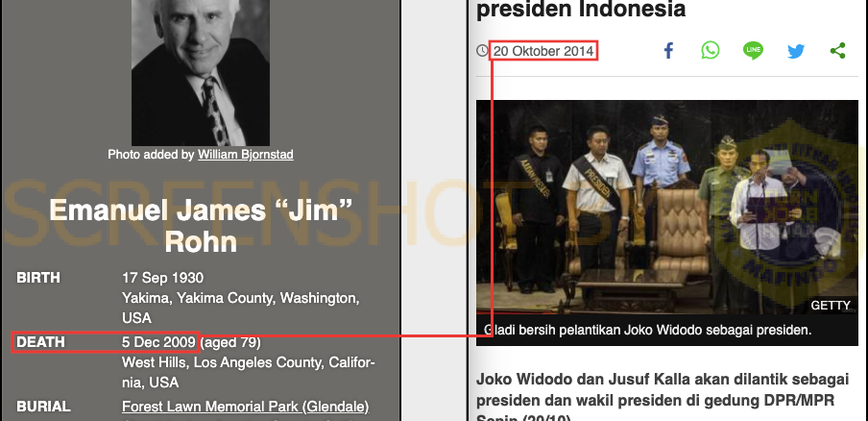Share article via LINE icon
This screenshot has height=421, width=868.
coord(753,50)
